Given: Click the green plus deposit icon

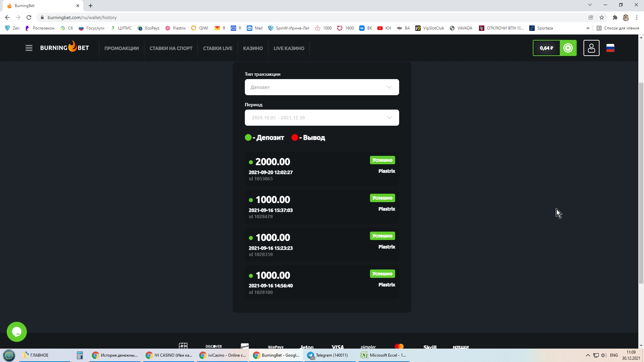Looking at the screenshot, I should tap(568, 48).
